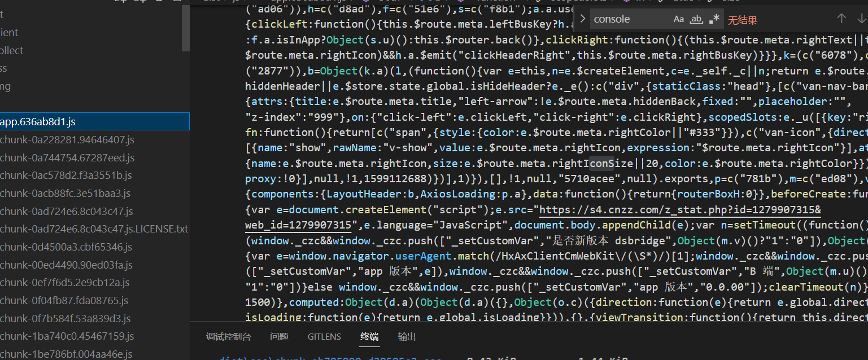This screenshot has height=360, width=868.
Task: Enable whole word matching in search
Action: (x=696, y=19)
